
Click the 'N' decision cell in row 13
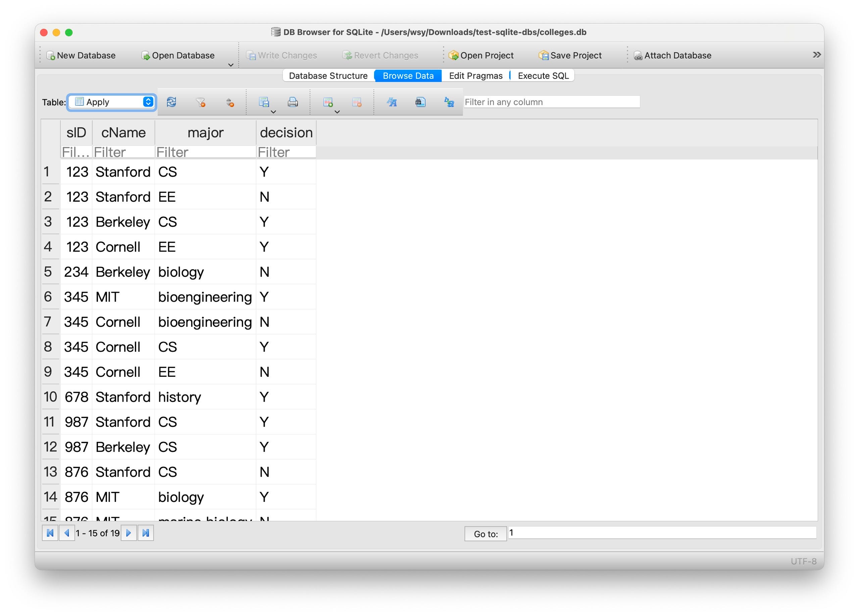click(x=286, y=472)
